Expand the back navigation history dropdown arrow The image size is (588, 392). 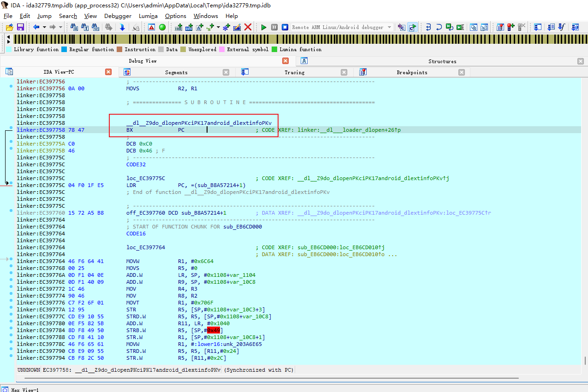[44, 28]
